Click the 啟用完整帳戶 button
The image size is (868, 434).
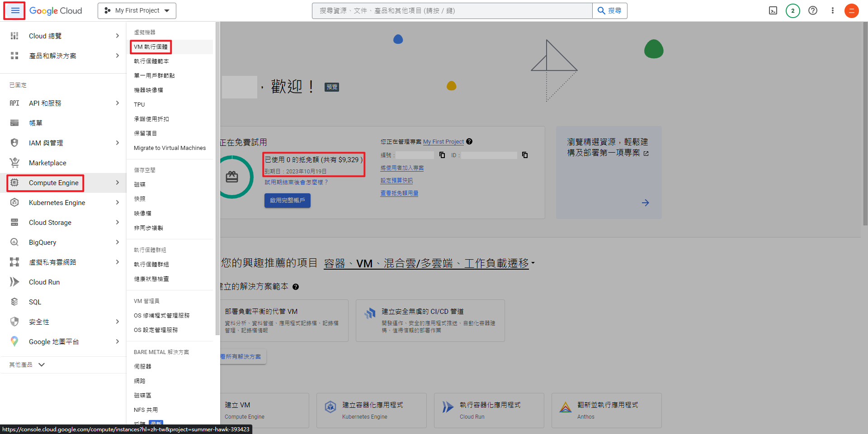[x=287, y=201]
